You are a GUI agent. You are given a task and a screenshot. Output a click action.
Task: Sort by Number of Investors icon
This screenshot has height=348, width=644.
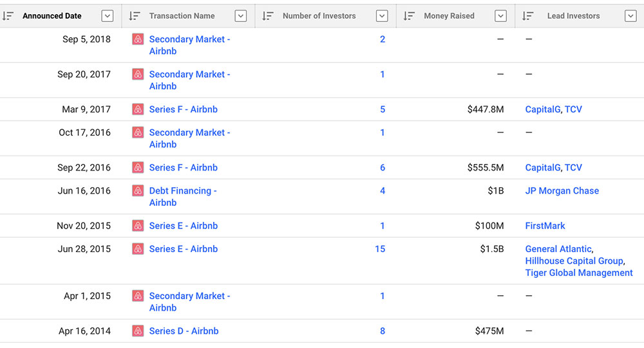point(269,16)
